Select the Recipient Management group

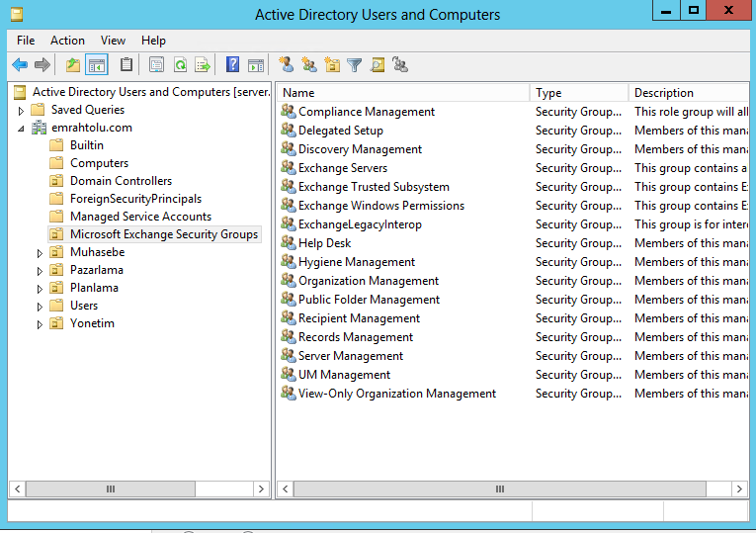359,318
